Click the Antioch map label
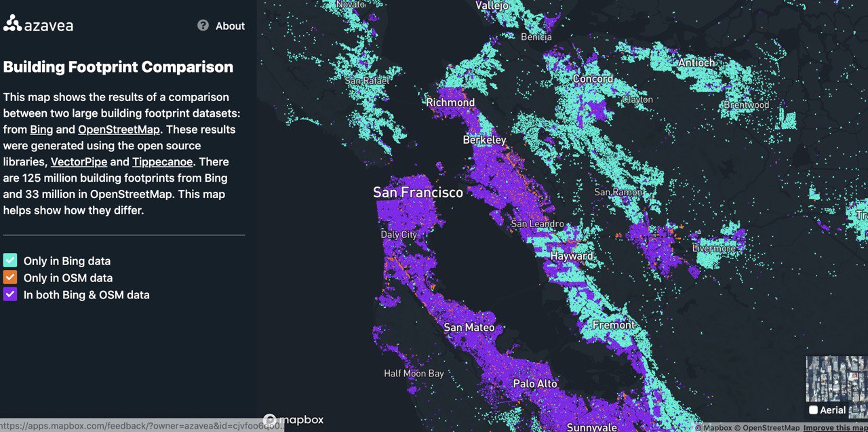The height and width of the screenshot is (432, 868). pyautogui.click(x=696, y=63)
